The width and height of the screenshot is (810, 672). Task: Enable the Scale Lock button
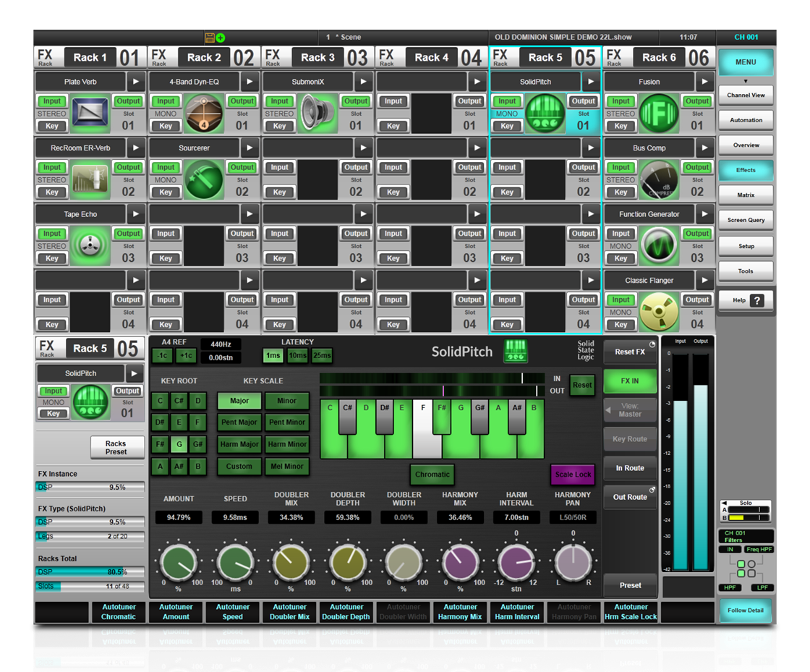point(573,475)
